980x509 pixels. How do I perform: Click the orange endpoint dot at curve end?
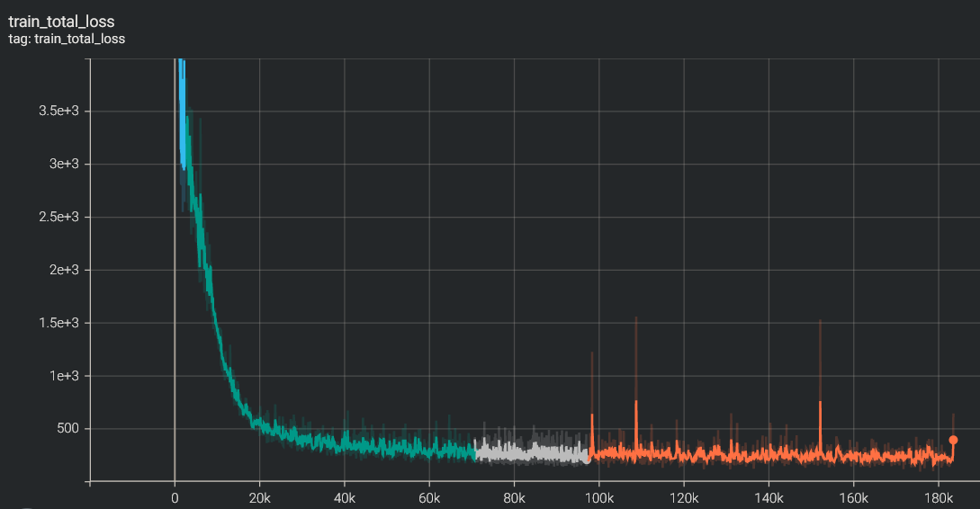tap(953, 440)
